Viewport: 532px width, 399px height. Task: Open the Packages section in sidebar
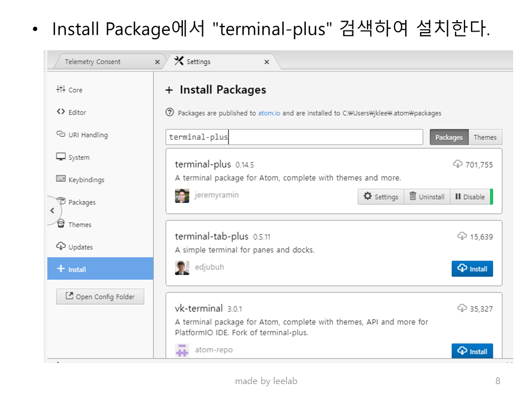[100, 202]
